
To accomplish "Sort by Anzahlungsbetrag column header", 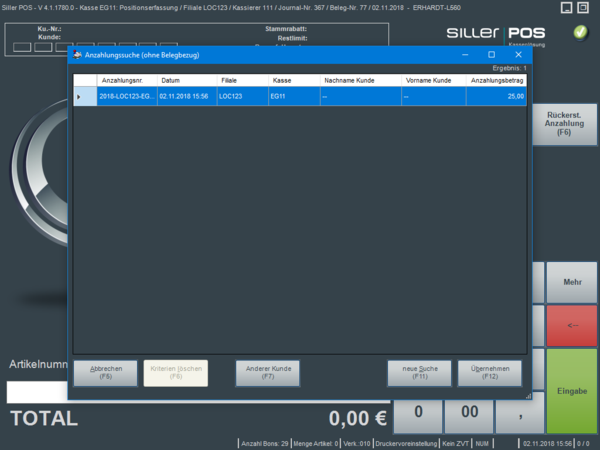I will click(496, 79).
